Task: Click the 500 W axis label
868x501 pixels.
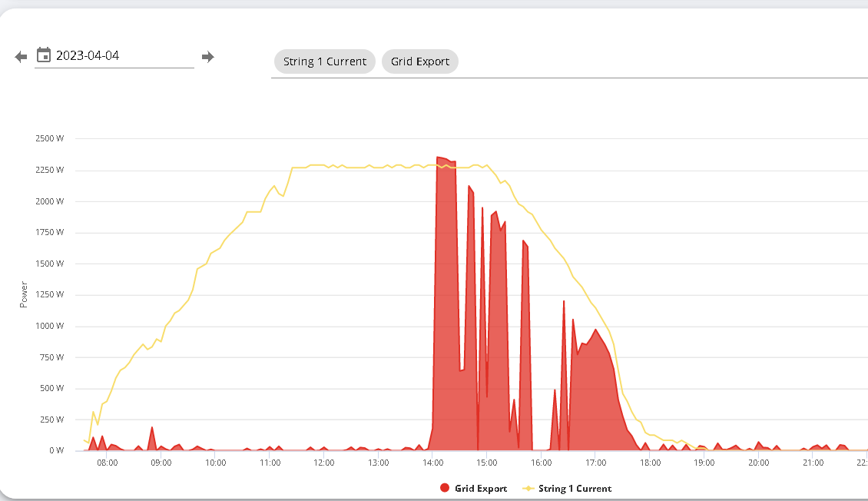Action: pos(52,388)
